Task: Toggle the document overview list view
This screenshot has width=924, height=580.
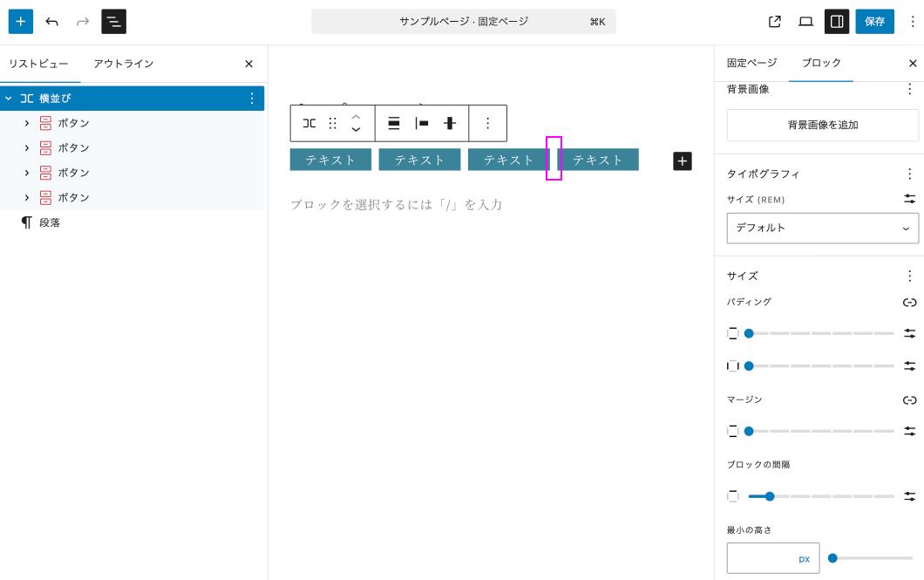Action: (x=113, y=22)
